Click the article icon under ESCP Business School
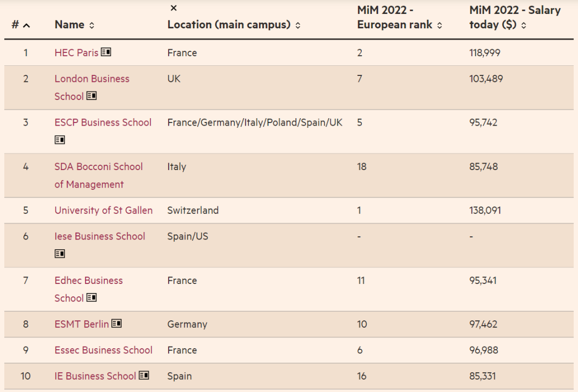 pyautogui.click(x=60, y=140)
